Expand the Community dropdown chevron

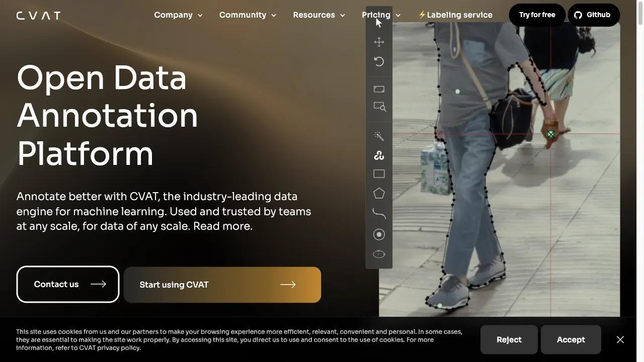[x=274, y=16]
